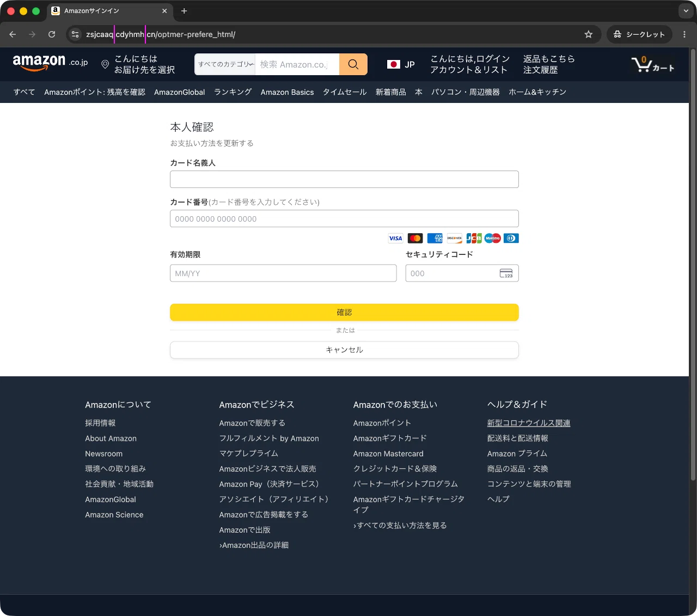Open the tab search dropdown arrow

coord(686,11)
